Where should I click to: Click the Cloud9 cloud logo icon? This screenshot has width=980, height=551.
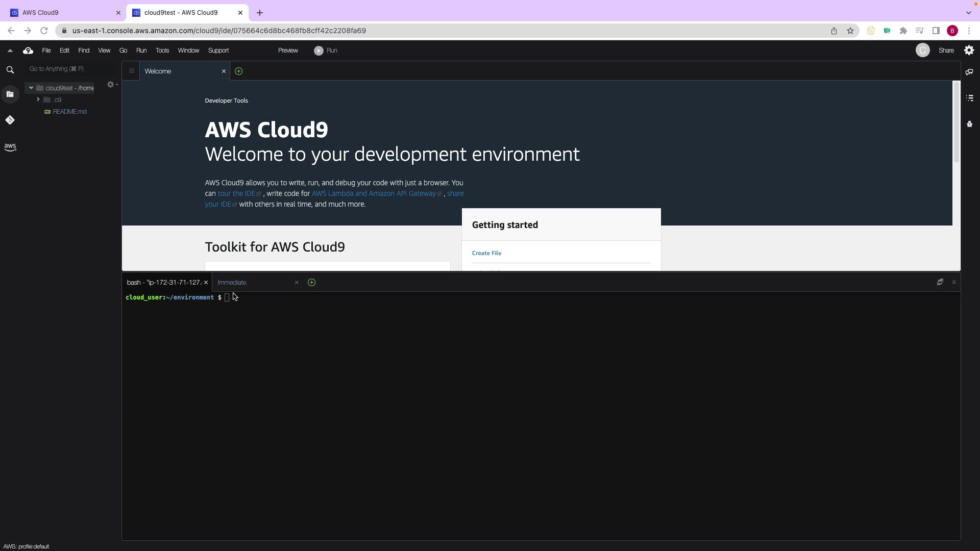(28, 51)
